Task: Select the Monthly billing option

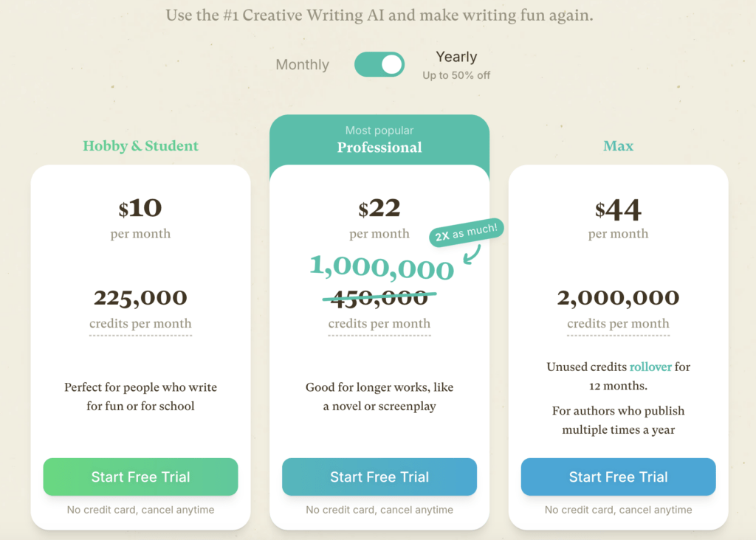Action: [302, 65]
